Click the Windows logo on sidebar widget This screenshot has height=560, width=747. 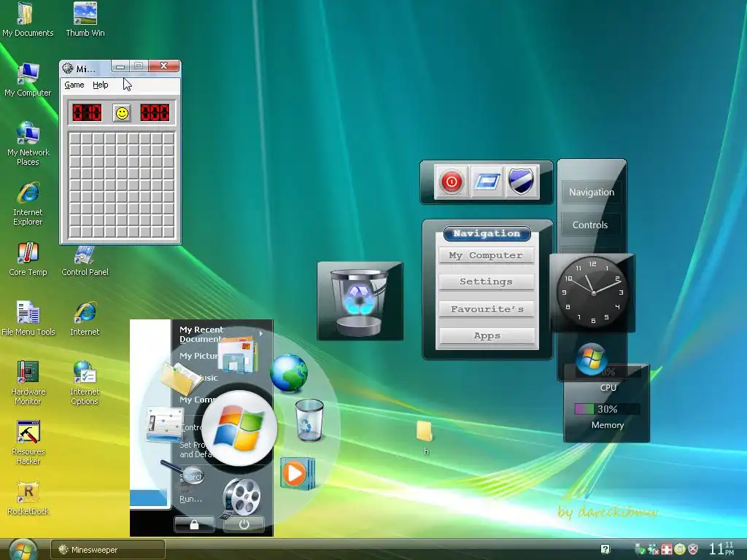pyautogui.click(x=591, y=359)
